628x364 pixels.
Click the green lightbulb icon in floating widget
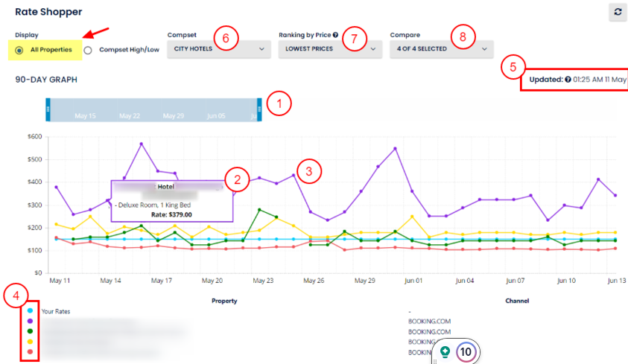(445, 351)
